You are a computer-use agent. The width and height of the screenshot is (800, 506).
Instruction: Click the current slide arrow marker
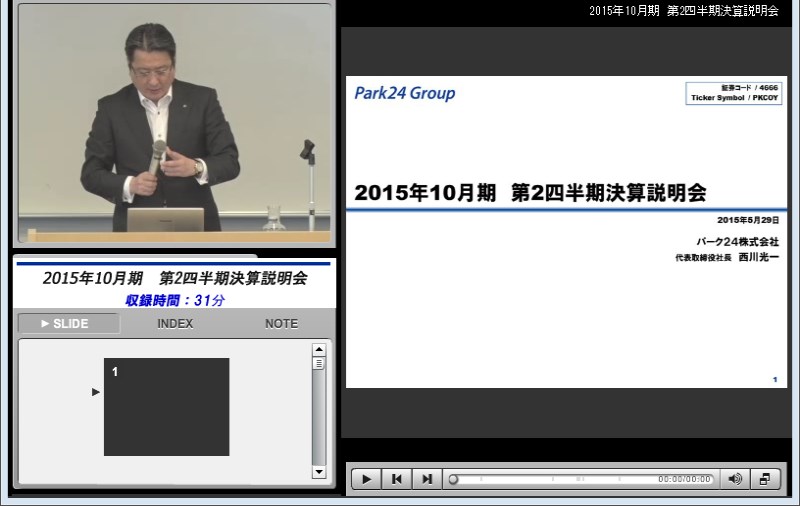click(x=95, y=392)
